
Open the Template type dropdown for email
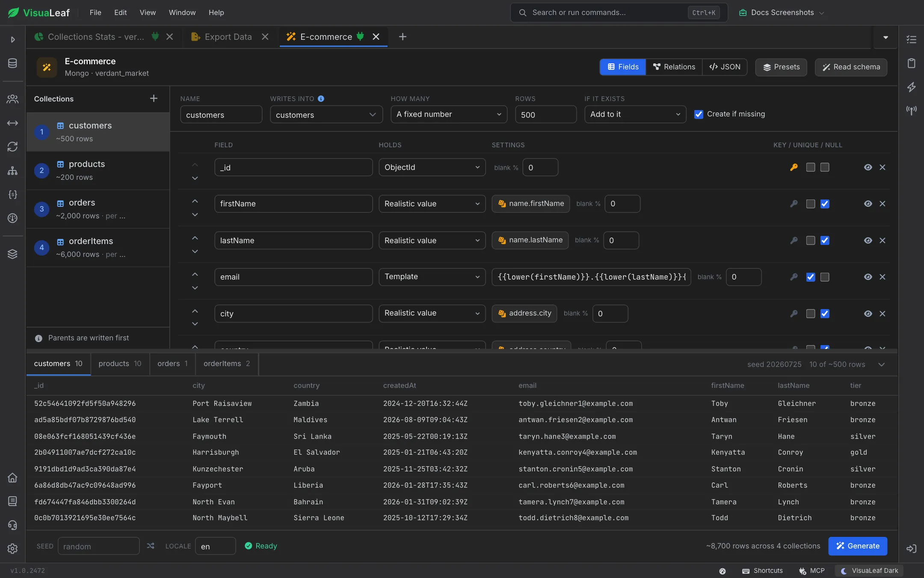coord(432,277)
